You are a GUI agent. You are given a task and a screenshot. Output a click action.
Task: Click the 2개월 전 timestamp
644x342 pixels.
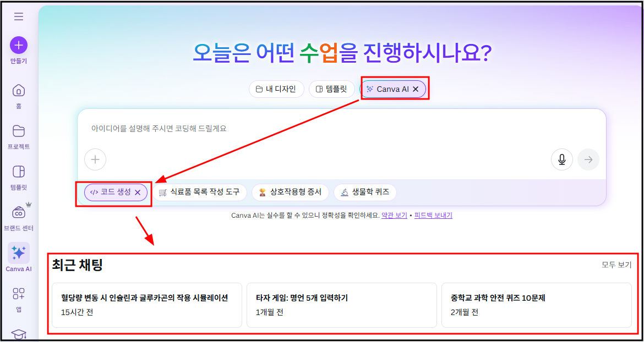tap(465, 312)
